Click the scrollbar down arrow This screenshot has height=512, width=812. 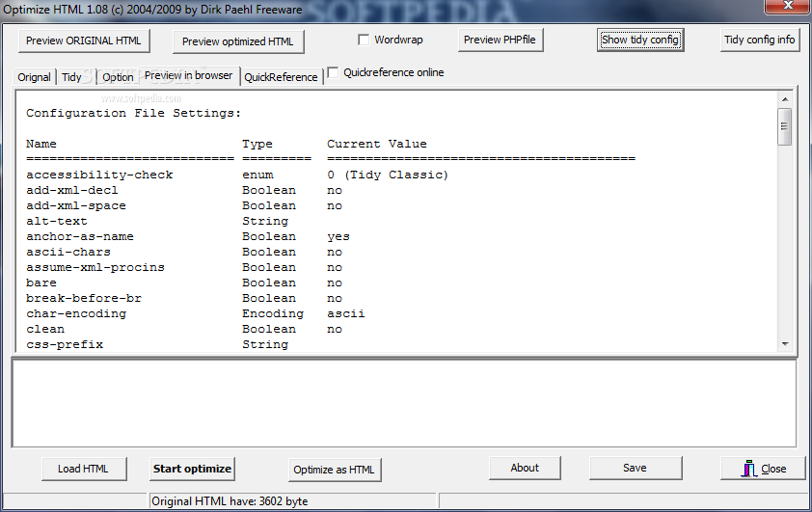coord(785,344)
